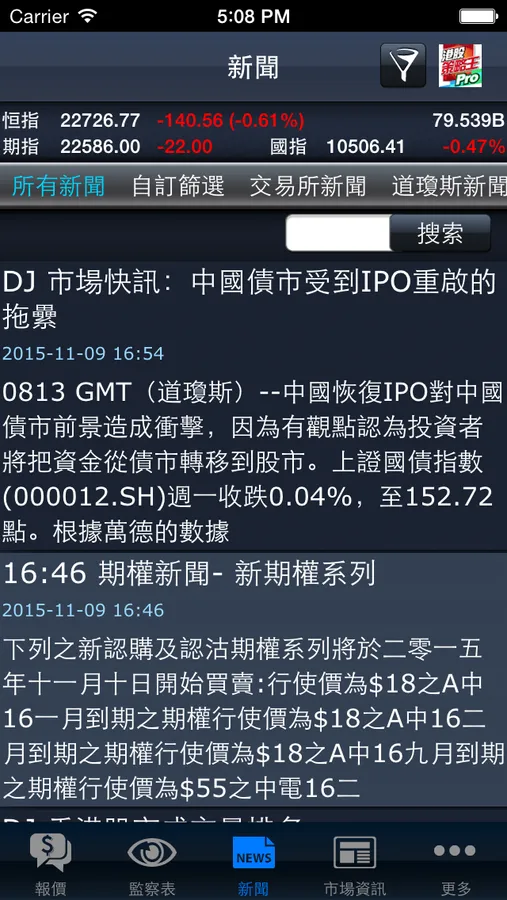Open the 港股策略王 Pro app icon

pos(460,65)
